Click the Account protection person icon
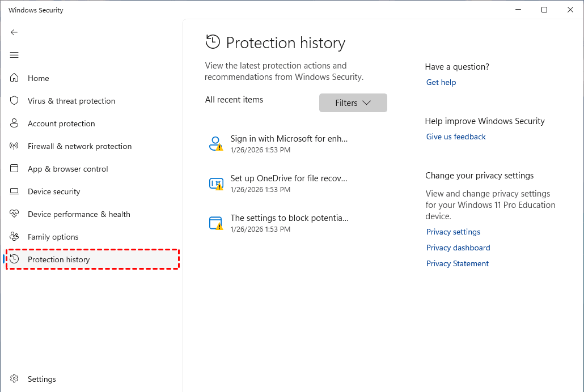 [x=15, y=123]
